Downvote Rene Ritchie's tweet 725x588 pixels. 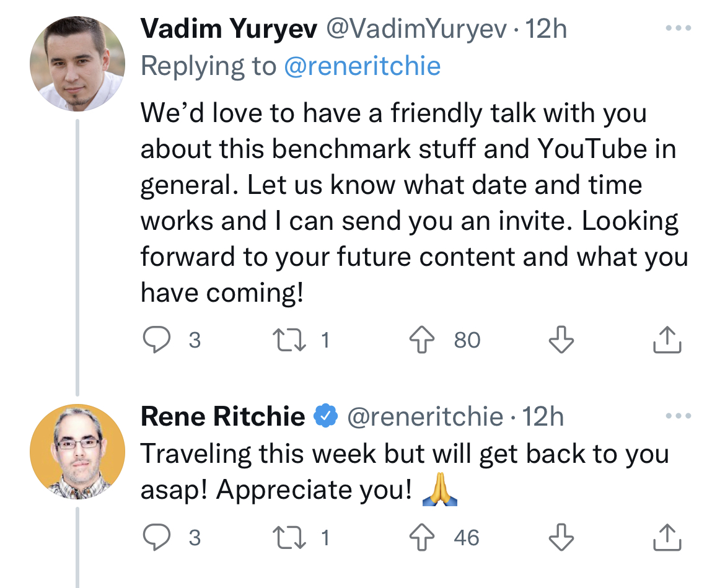point(561,537)
